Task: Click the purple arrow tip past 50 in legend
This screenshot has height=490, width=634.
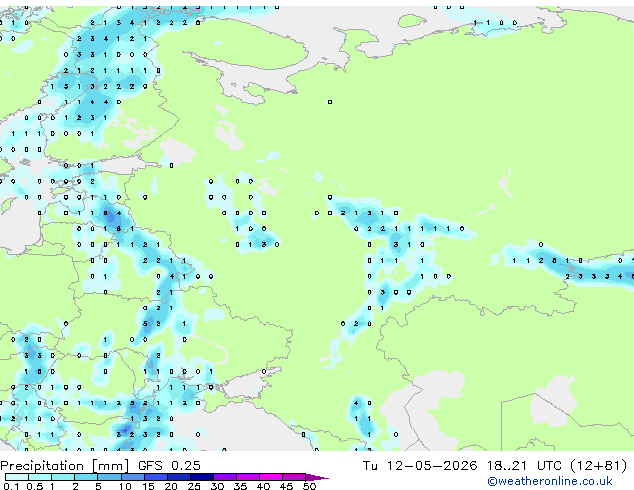Action: coord(317,477)
